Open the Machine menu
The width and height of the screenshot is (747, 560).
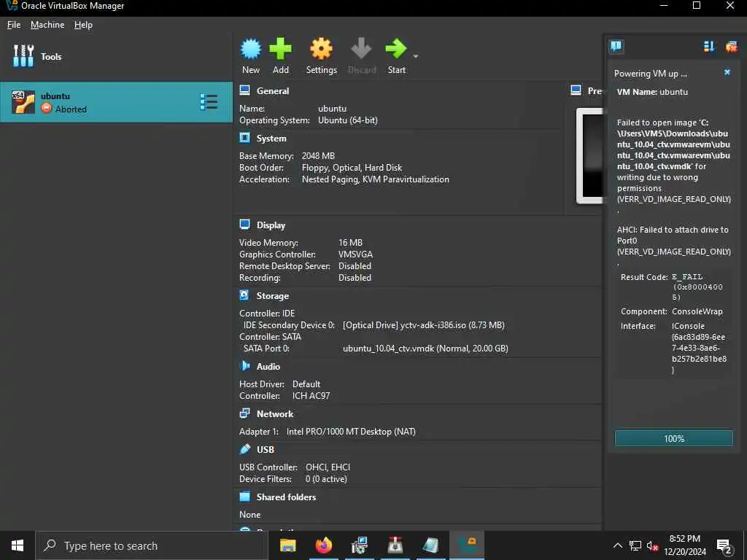pos(47,25)
